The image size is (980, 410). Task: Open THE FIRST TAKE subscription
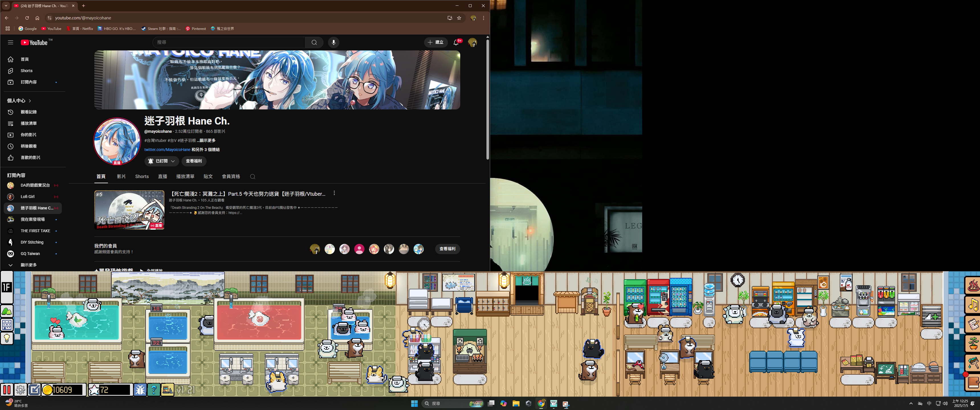pyautogui.click(x=33, y=231)
